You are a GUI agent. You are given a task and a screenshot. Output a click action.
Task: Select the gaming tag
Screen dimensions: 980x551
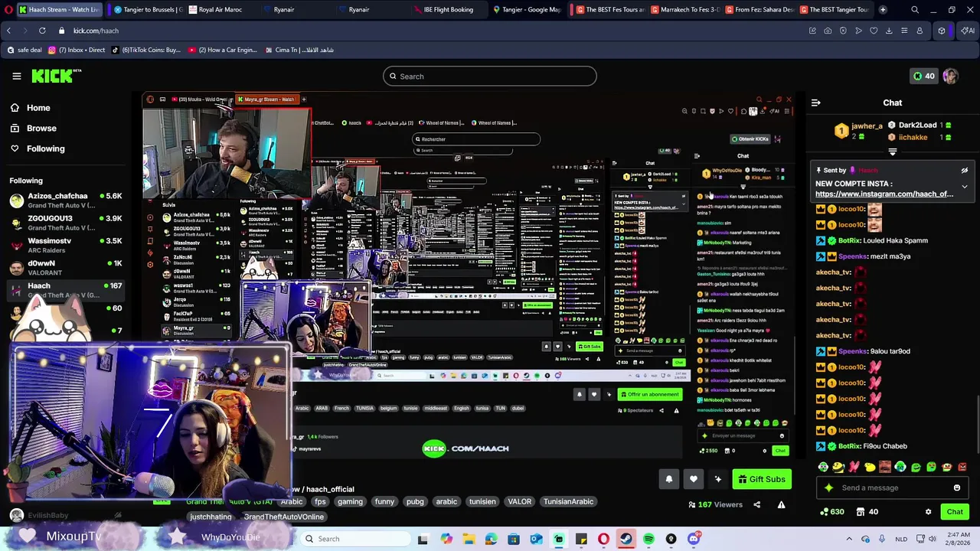pos(350,501)
